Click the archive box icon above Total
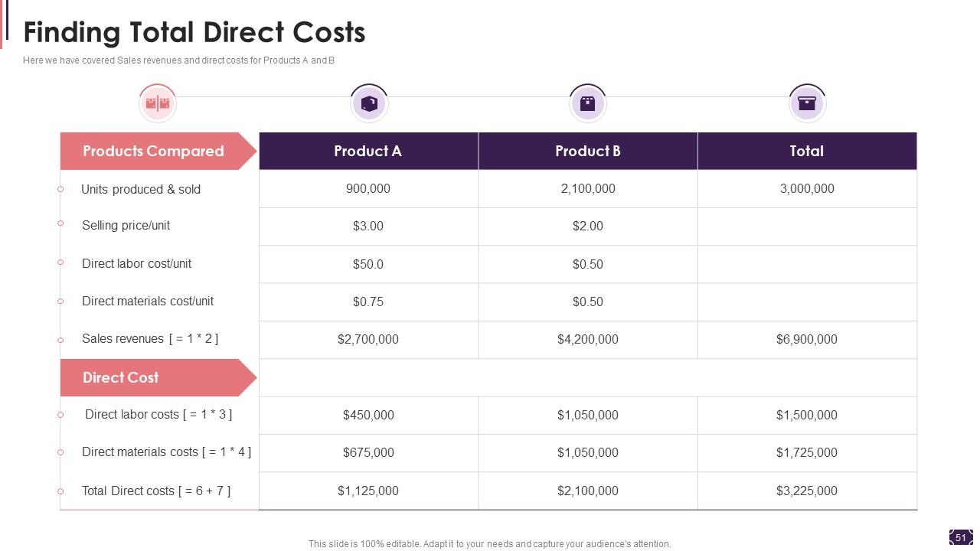The image size is (980, 551). 807,103
